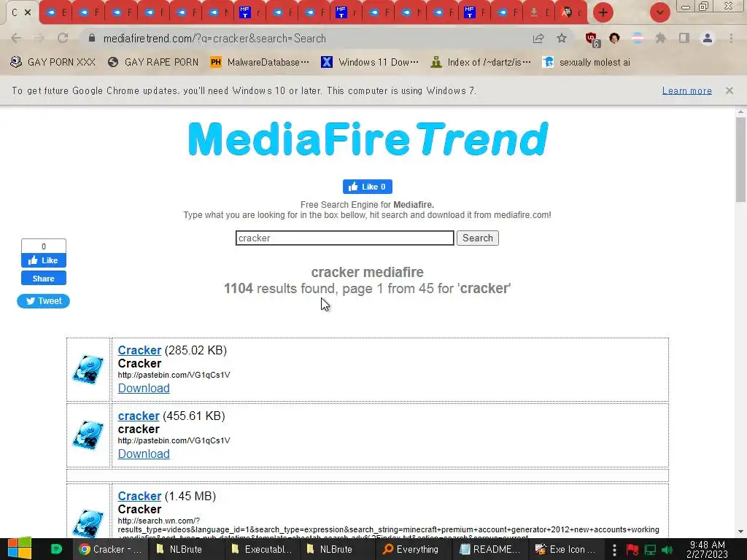Switch to the Executabl… folder taskbar item
The image size is (747, 560).
262,549
